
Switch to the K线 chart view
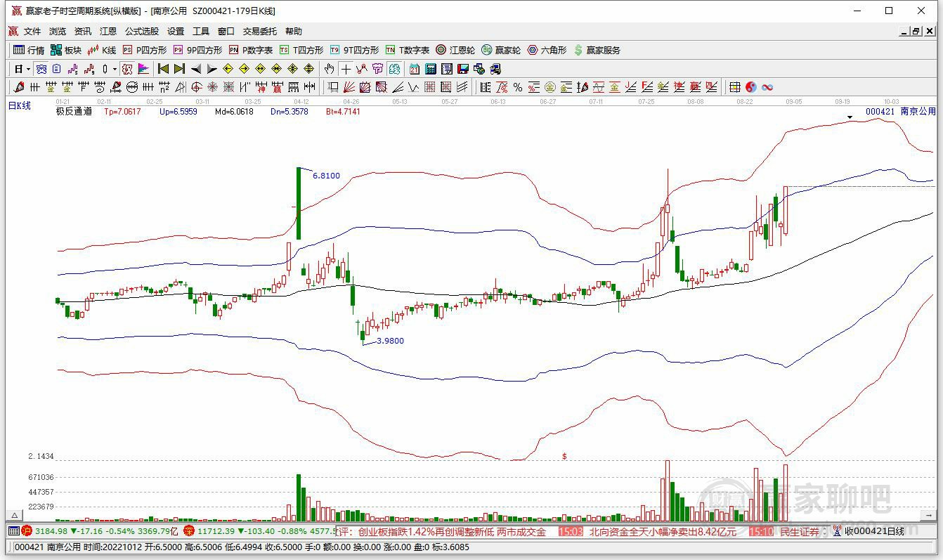coord(102,50)
